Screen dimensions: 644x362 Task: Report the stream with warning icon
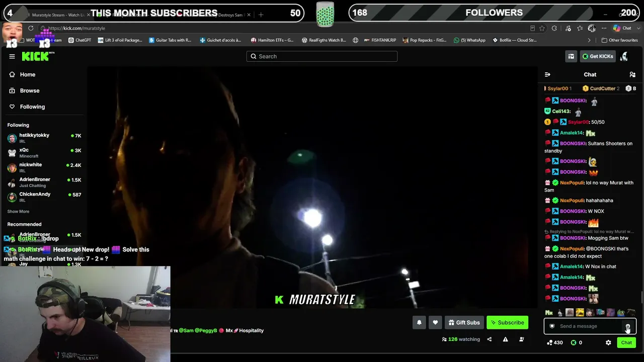pyautogui.click(x=505, y=339)
